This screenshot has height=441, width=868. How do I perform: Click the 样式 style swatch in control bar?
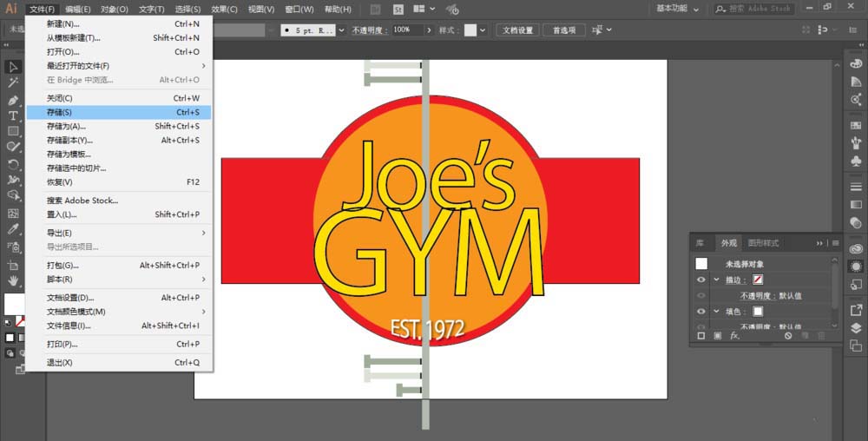[x=470, y=30]
